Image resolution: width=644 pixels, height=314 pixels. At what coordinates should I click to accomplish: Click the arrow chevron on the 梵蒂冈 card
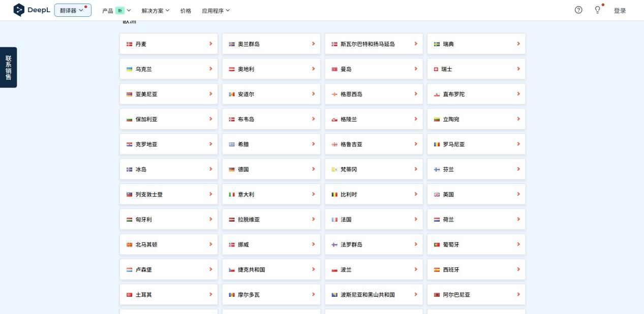415,169
